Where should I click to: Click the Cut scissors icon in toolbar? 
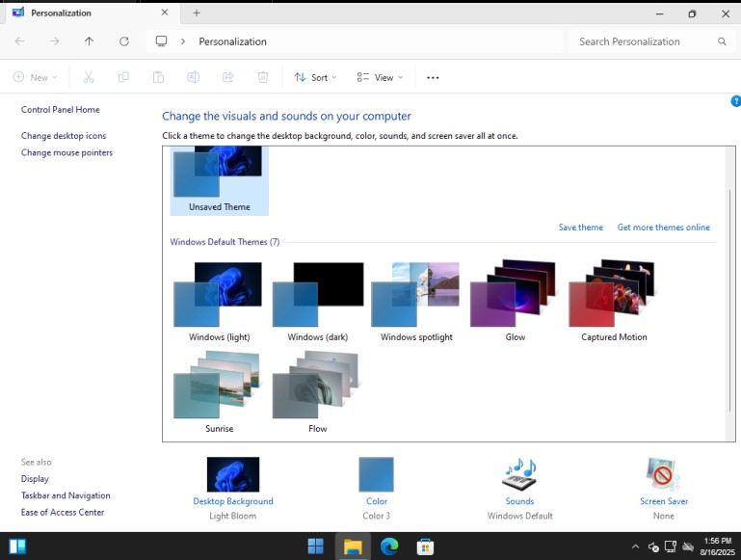coord(89,77)
